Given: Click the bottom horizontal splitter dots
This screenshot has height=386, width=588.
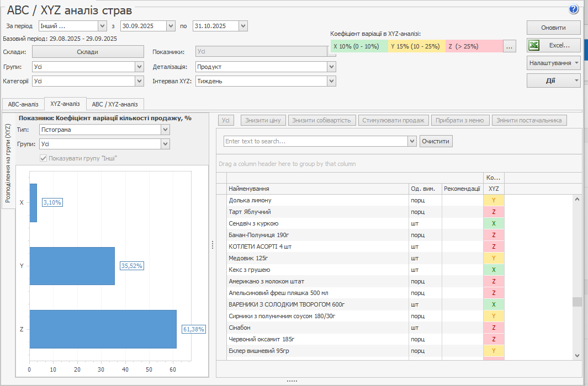Looking at the screenshot, I should (292, 381).
